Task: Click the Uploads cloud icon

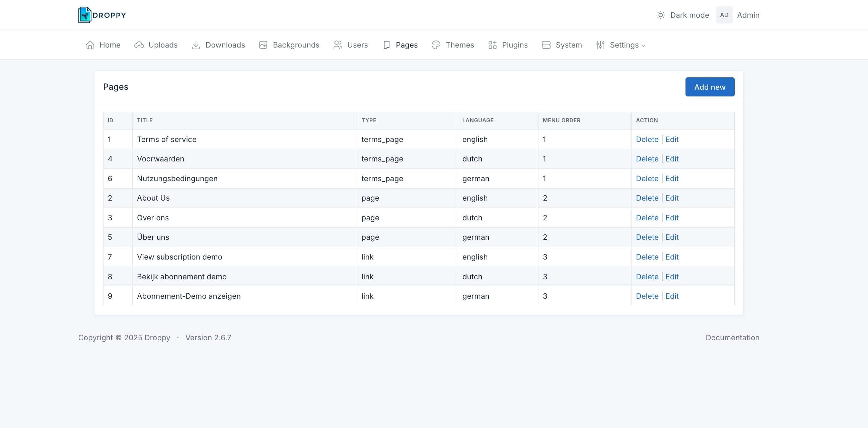Action: [139, 45]
